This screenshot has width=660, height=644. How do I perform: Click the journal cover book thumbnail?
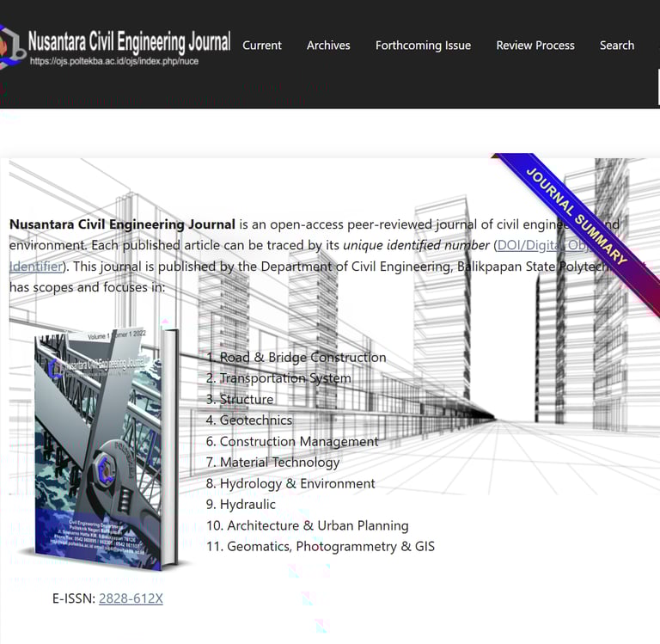(x=106, y=449)
